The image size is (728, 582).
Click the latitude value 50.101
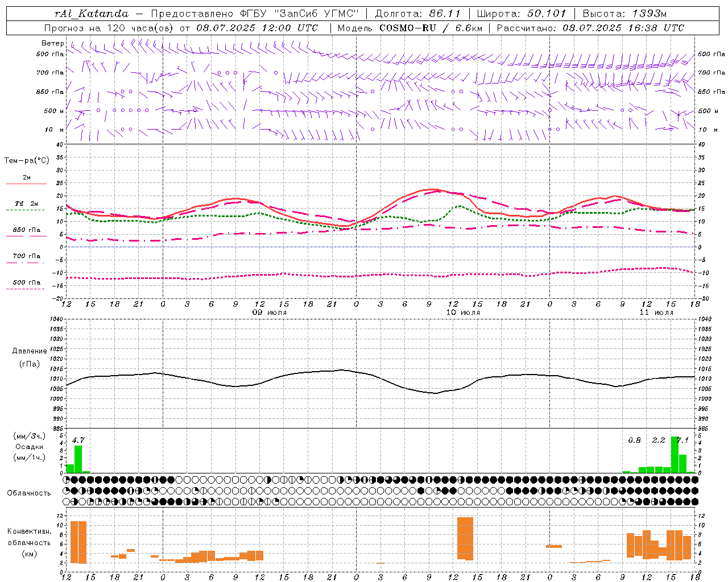(546, 14)
